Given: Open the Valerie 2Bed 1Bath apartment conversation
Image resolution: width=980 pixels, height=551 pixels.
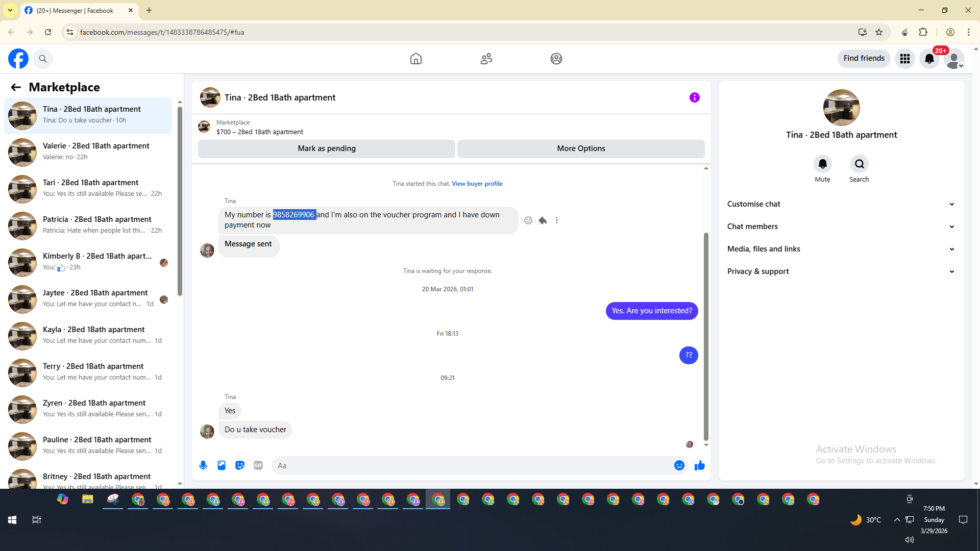Looking at the screenshot, I should pyautogui.click(x=88, y=152).
